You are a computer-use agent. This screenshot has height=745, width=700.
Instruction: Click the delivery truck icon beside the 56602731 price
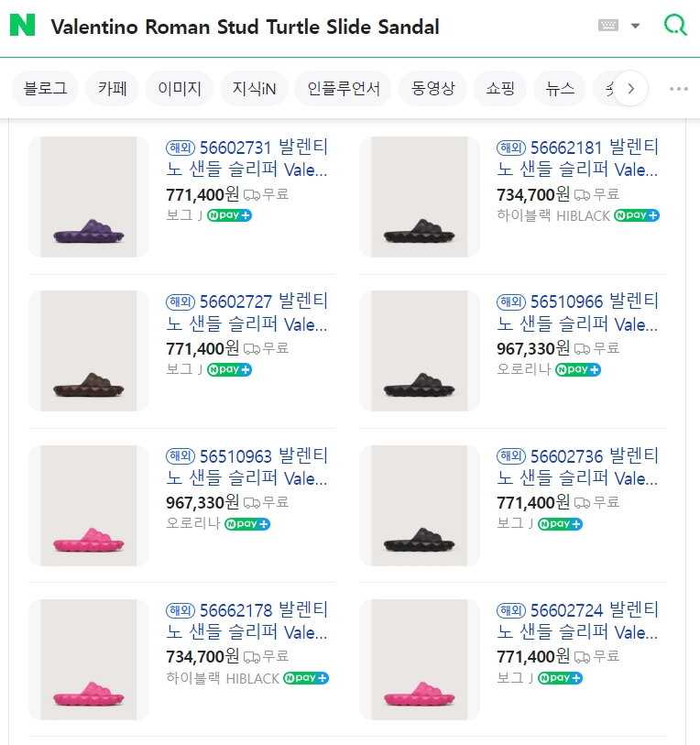click(x=251, y=194)
